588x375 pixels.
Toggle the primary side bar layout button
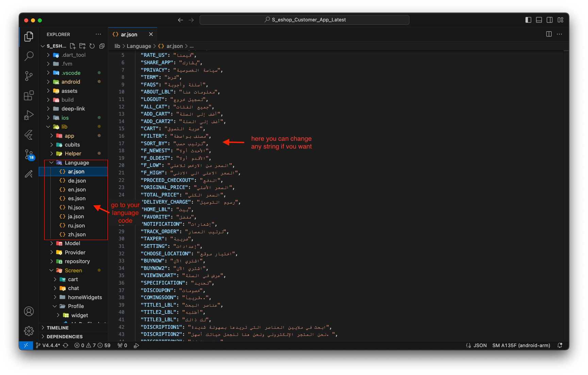pyautogui.click(x=528, y=20)
